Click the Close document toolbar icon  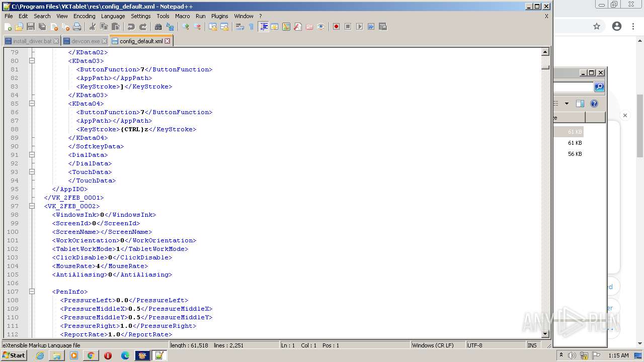tap(54, 27)
